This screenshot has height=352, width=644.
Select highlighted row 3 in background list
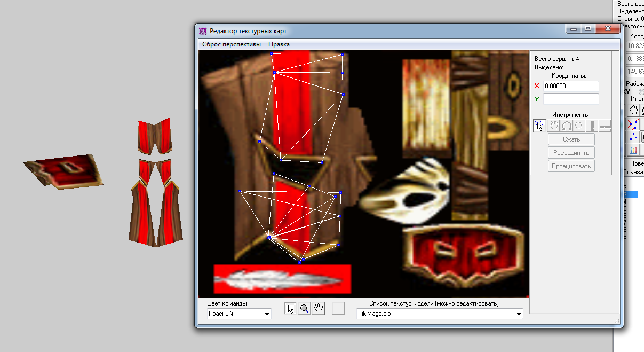pos(631,195)
